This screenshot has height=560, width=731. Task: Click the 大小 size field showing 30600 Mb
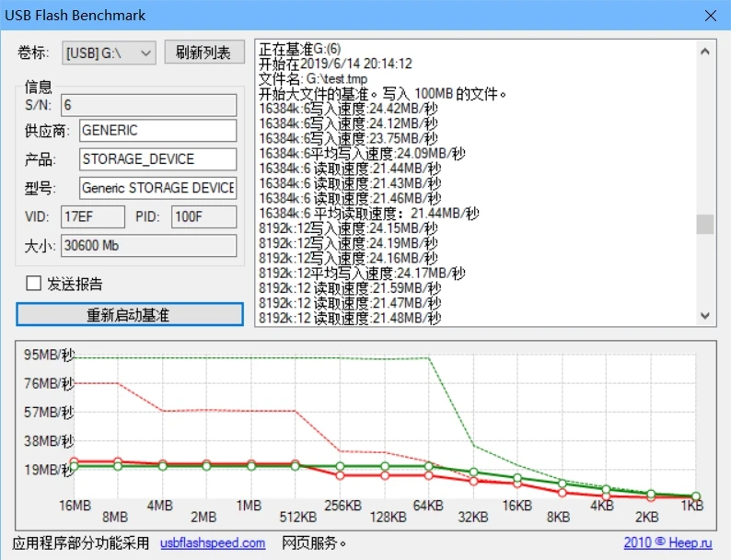148,246
